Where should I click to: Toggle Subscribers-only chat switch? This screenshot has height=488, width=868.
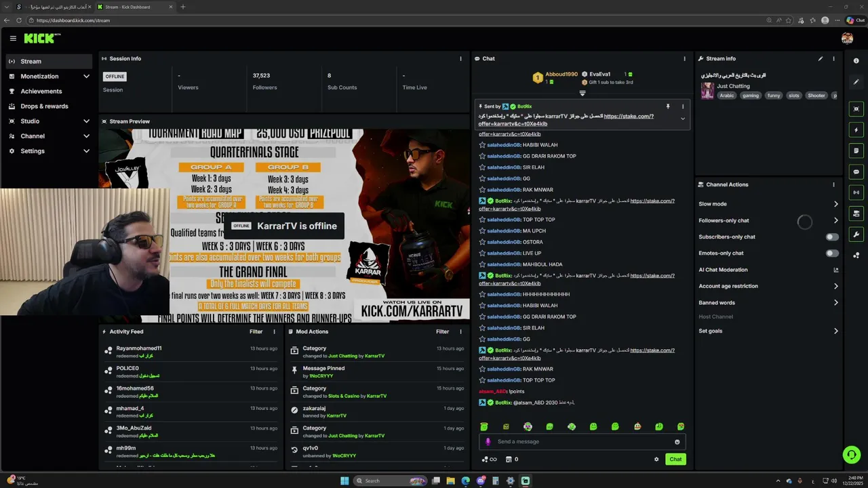click(x=832, y=237)
